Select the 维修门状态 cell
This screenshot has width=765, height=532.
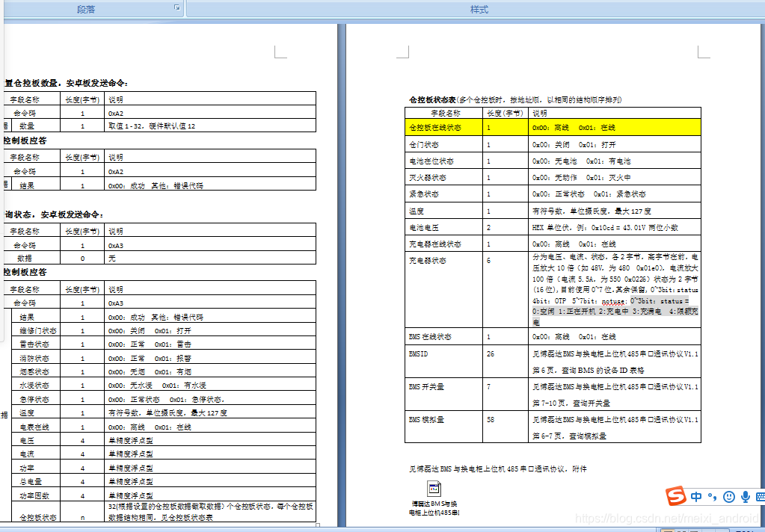[x=35, y=330]
